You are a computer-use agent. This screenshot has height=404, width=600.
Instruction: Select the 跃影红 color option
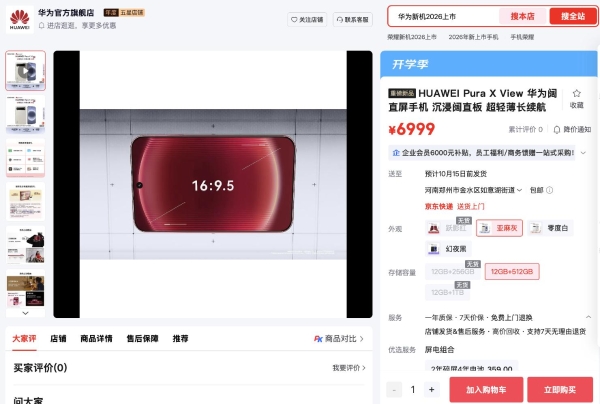(x=448, y=228)
